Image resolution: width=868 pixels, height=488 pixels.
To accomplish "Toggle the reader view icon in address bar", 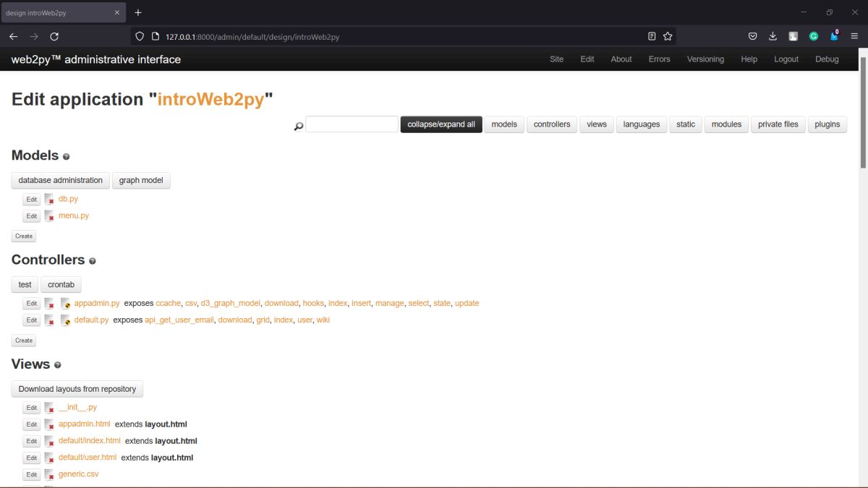I will (x=652, y=36).
